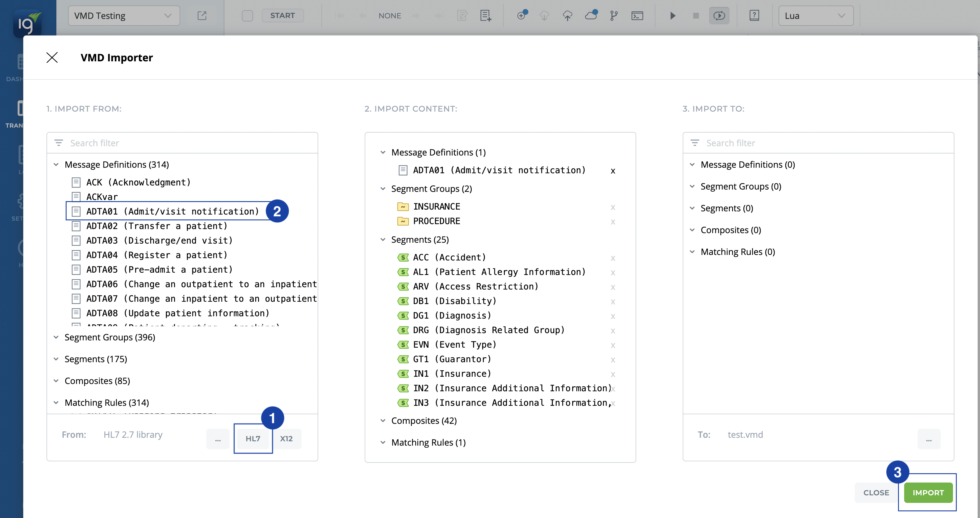Image resolution: width=980 pixels, height=518 pixels.
Task: Toggle the repeat/loop execution icon
Action: click(719, 16)
